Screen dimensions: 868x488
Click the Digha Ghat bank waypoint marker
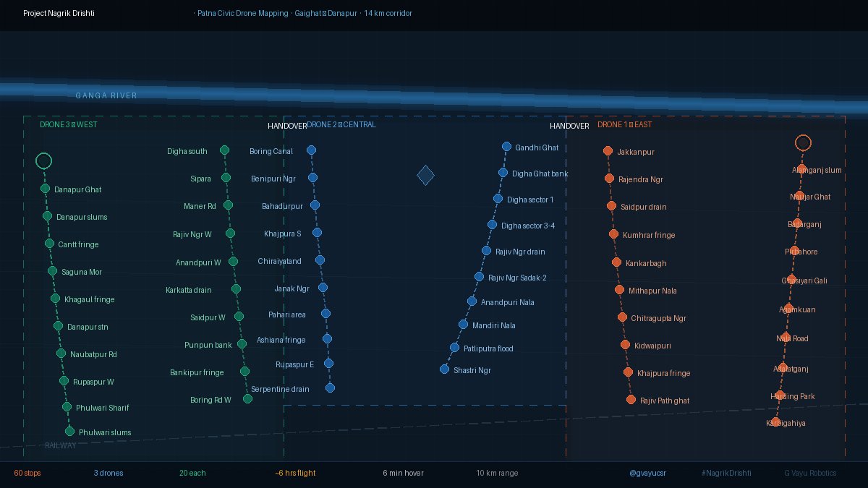pos(502,173)
